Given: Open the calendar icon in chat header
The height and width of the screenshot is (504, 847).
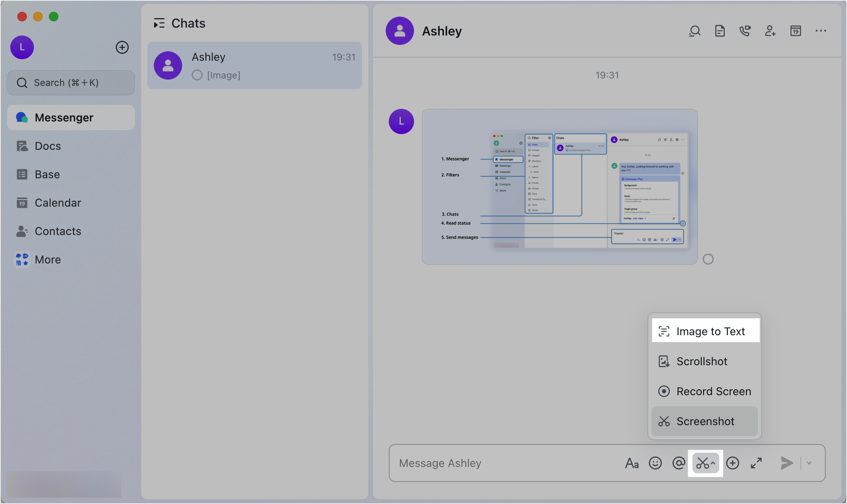Looking at the screenshot, I should coord(796,31).
